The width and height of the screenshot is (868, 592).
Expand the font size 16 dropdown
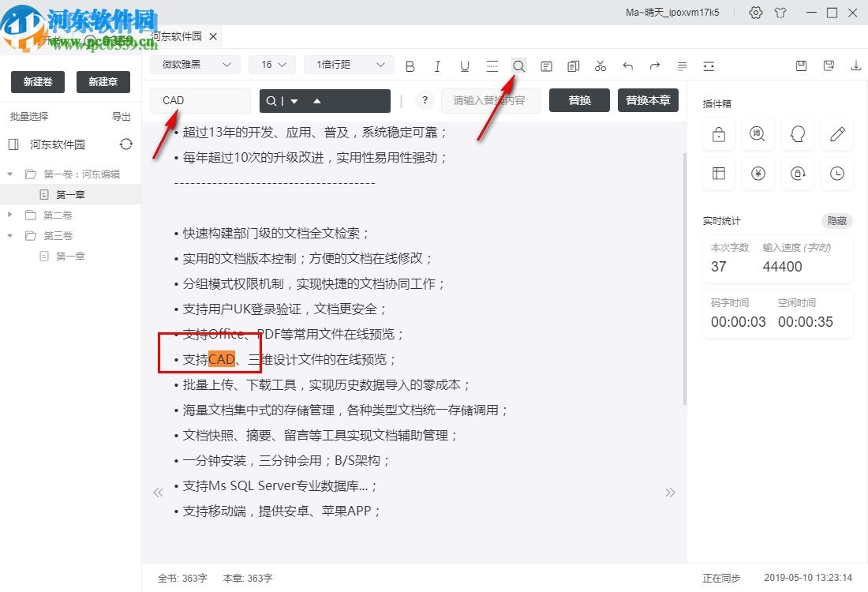coord(271,64)
